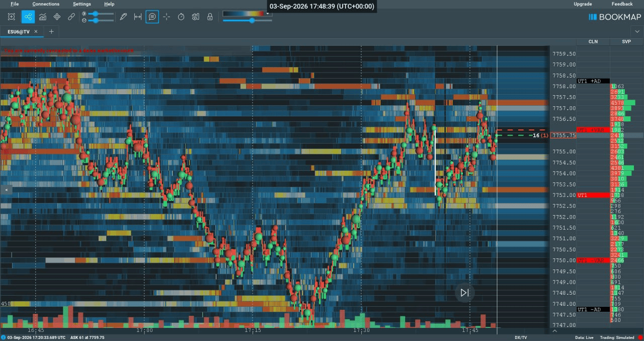Image resolution: width=644 pixels, height=341 pixels.
Task: Select the horizontal measure tool
Action: click(138, 17)
